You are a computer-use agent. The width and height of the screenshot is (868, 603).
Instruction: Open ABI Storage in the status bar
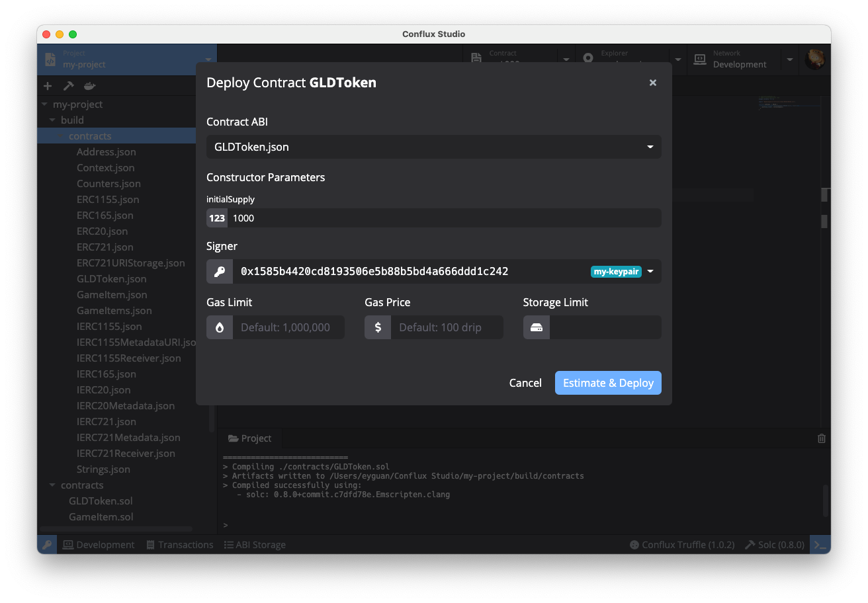coord(255,545)
